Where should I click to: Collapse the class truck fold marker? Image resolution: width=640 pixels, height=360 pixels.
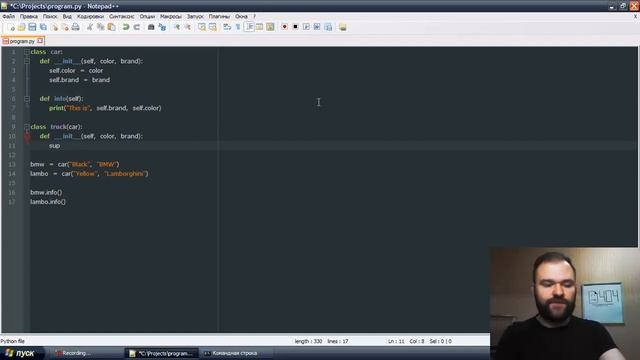coord(27,127)
